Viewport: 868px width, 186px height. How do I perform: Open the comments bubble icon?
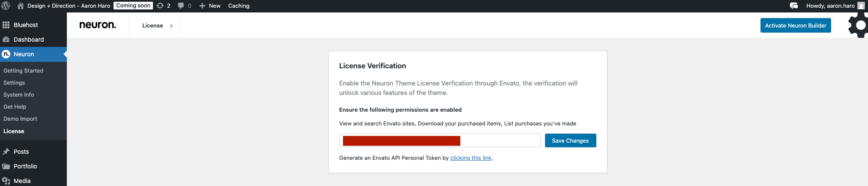click(x=181, y=6)
